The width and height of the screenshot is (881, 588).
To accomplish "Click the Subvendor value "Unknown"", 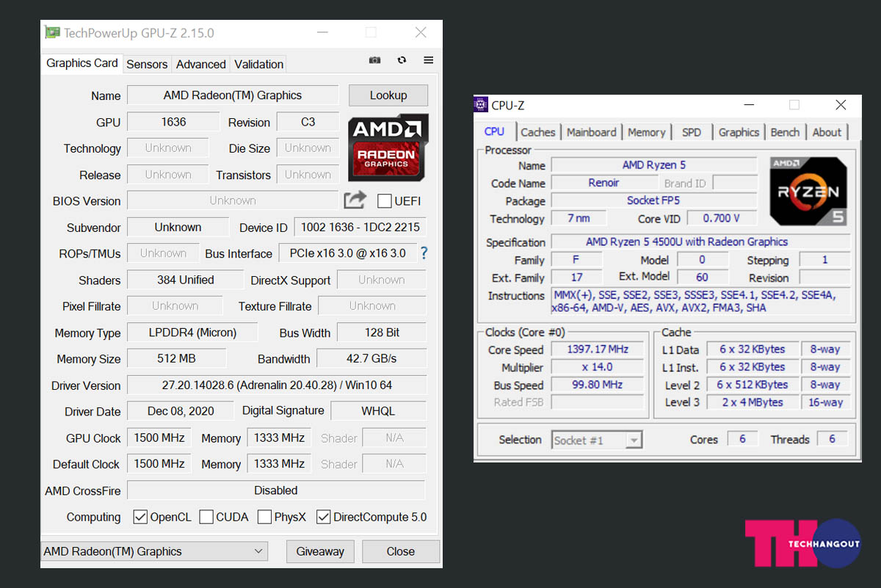I will 178,228.
